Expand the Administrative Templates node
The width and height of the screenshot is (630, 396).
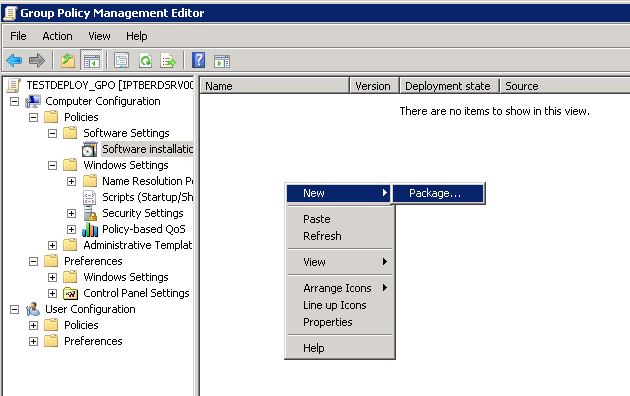52,245
